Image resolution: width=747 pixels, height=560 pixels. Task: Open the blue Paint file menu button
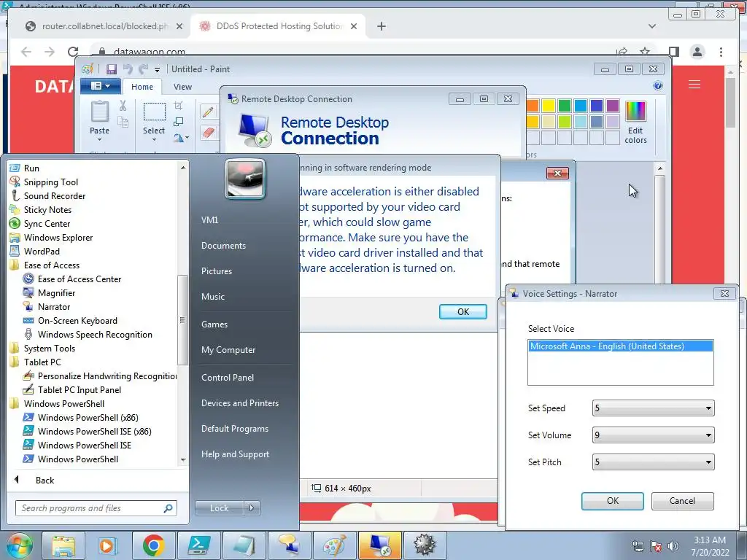(x=99, y=86)
